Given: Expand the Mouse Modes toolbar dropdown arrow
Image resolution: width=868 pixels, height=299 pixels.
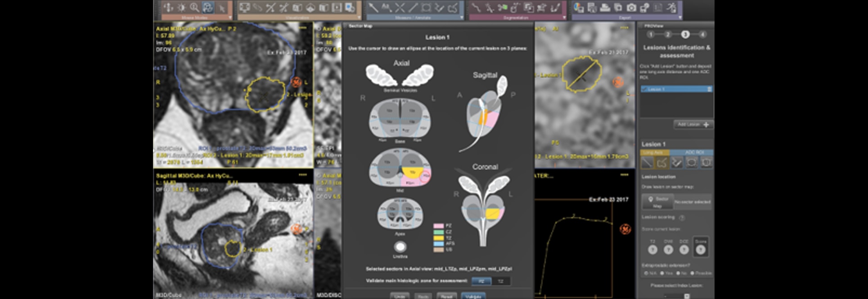Looking at the screenshot, I should (230, 18).
